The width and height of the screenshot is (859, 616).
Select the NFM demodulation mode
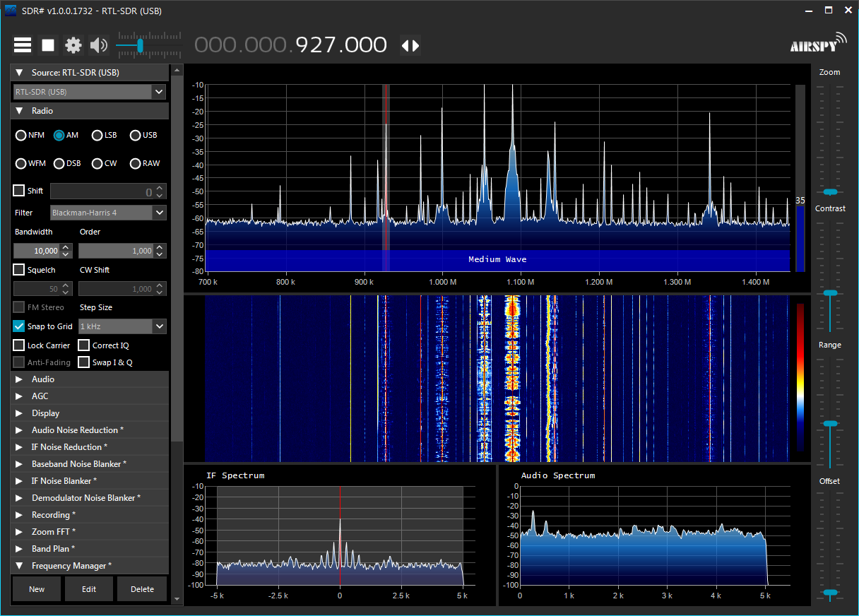[x=21, y=135]
